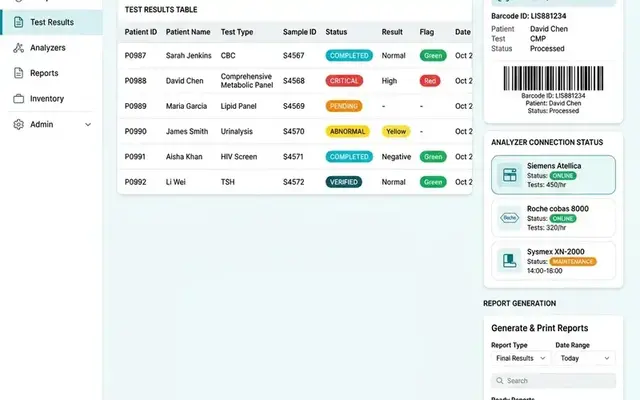Click the PENDING status badge

tap(344, 106)
